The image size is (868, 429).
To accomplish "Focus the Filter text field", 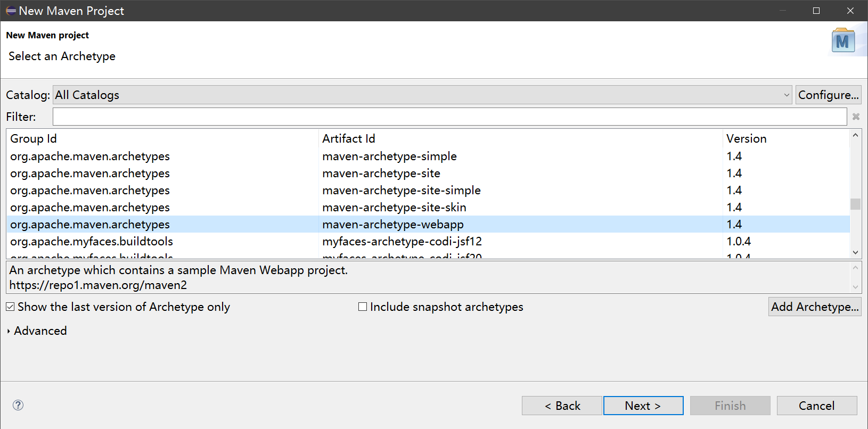I will coord(449,117).
